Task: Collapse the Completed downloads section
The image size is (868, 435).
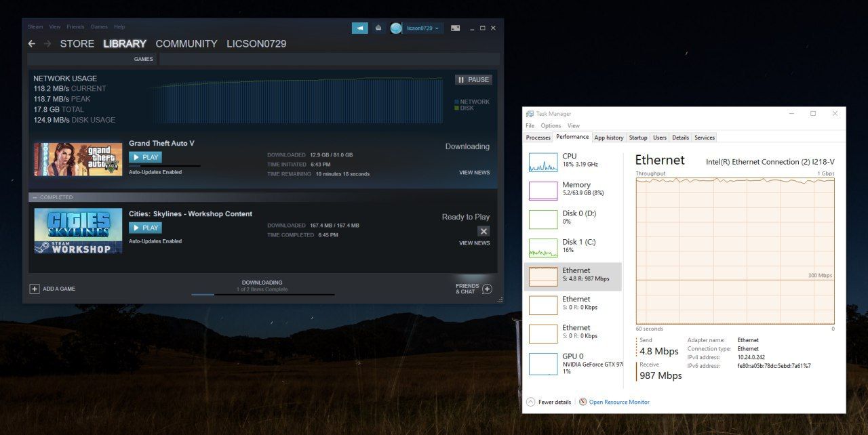Action: tap(35, 197)
